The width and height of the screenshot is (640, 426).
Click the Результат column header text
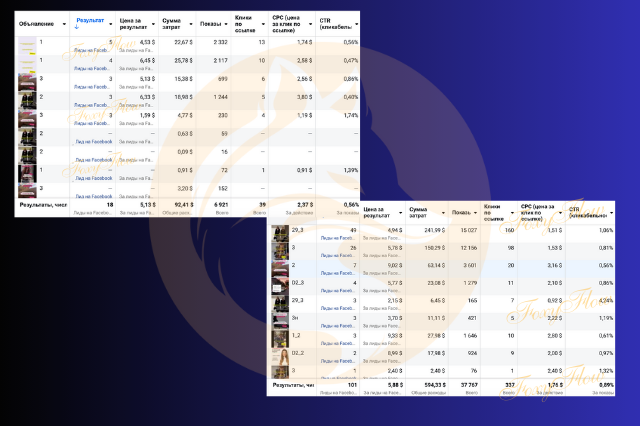[x=90, y=20]
